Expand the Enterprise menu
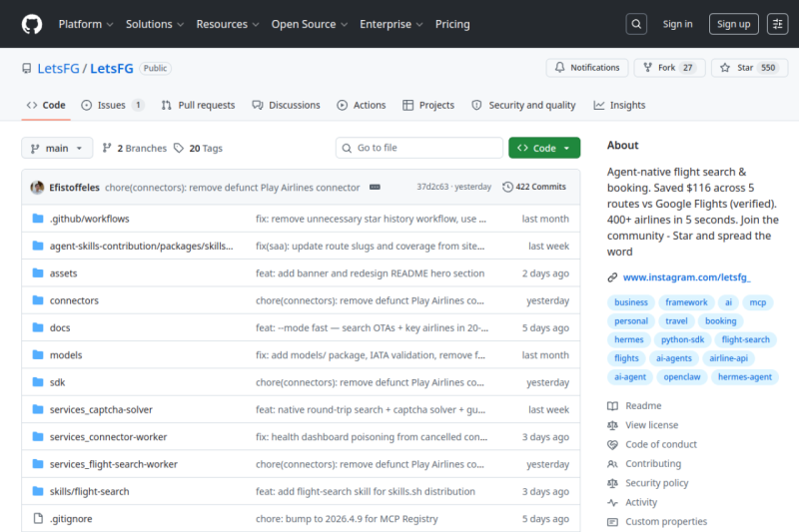799x532 pixels. coord(391,24)
